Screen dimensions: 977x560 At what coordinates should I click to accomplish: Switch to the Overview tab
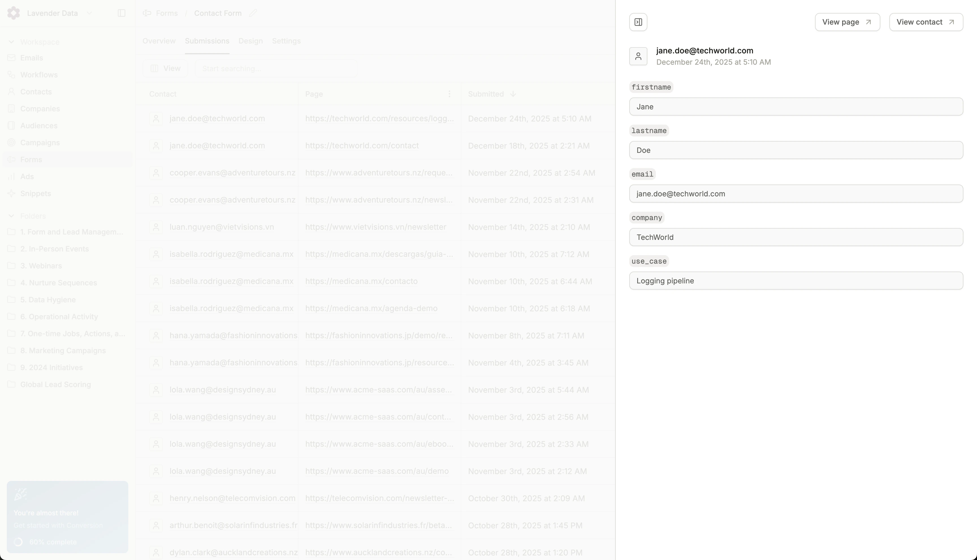pos(159,41)
